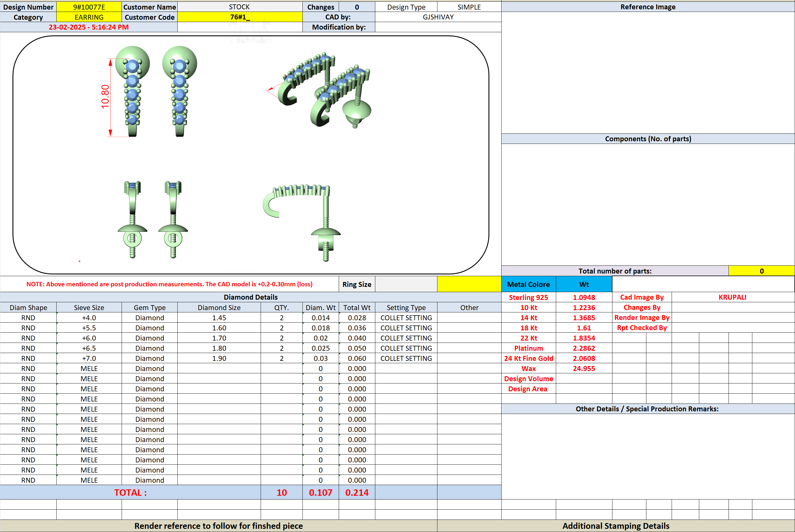
Task: Select the customer name STOCK cell
Action: tap(240, 7)
